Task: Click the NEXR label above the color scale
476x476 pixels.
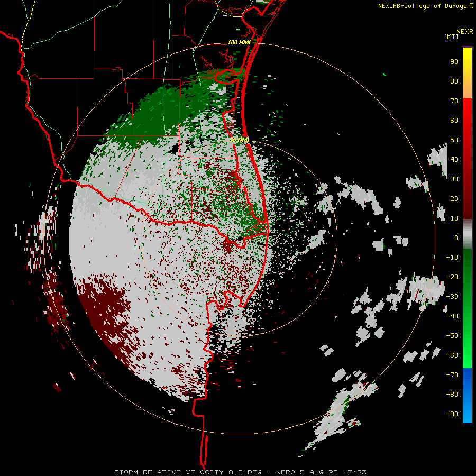Action: pos(464,32)
